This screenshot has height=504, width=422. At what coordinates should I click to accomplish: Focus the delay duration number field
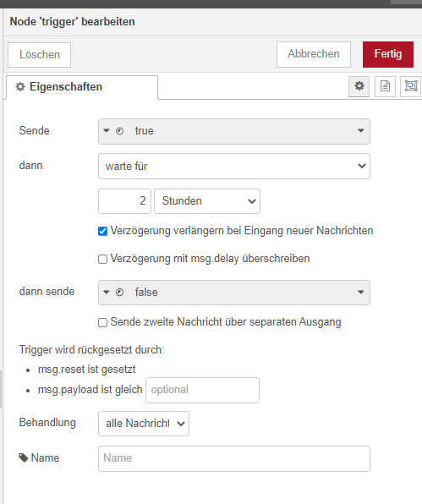(x=124, y=201)
